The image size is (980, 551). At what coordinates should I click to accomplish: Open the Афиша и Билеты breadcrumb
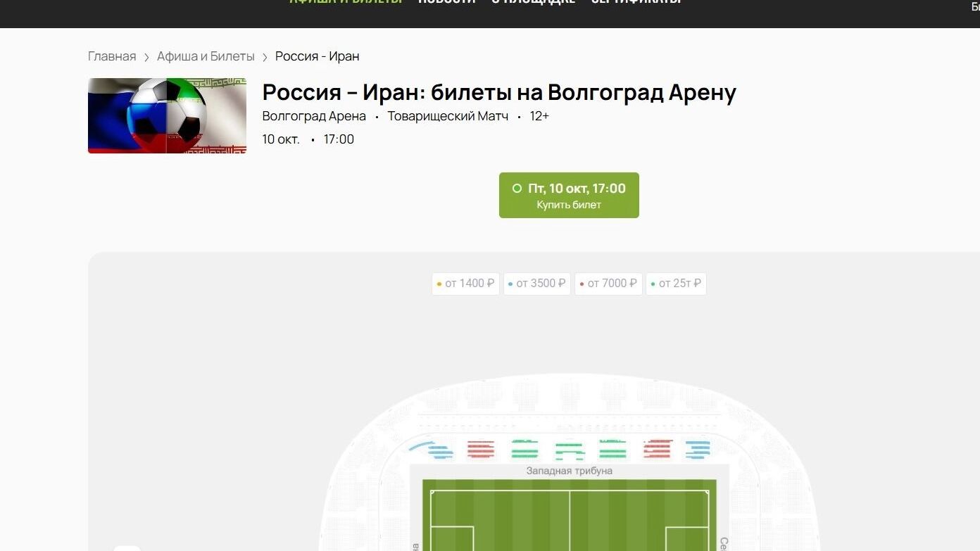point(206,56)
